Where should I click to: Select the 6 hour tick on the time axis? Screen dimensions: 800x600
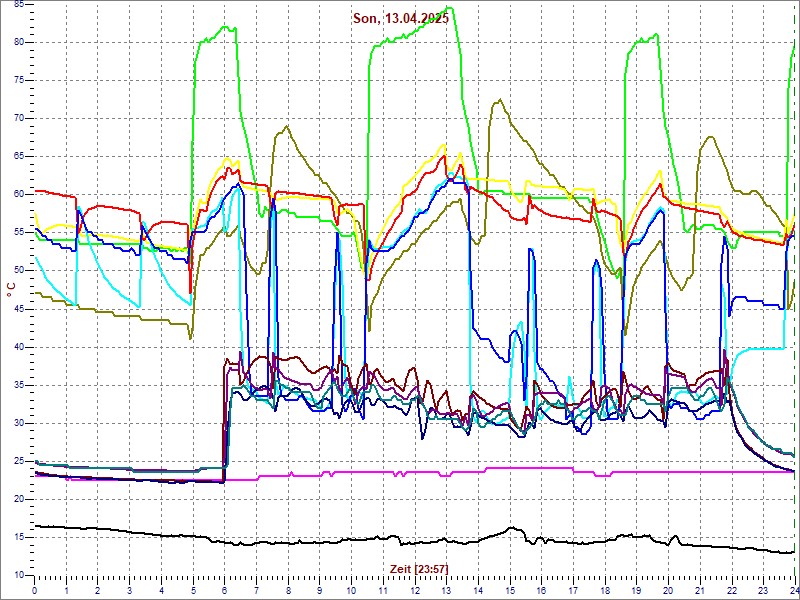coord(224,590)
